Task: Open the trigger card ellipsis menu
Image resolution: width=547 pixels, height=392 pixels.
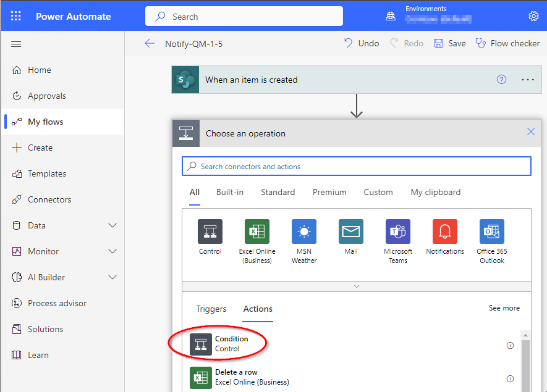Action: [x=528, y=80]
